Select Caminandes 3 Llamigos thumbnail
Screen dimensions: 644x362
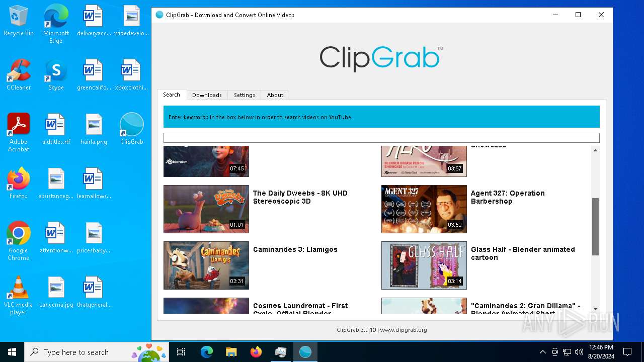pos(206,265)
